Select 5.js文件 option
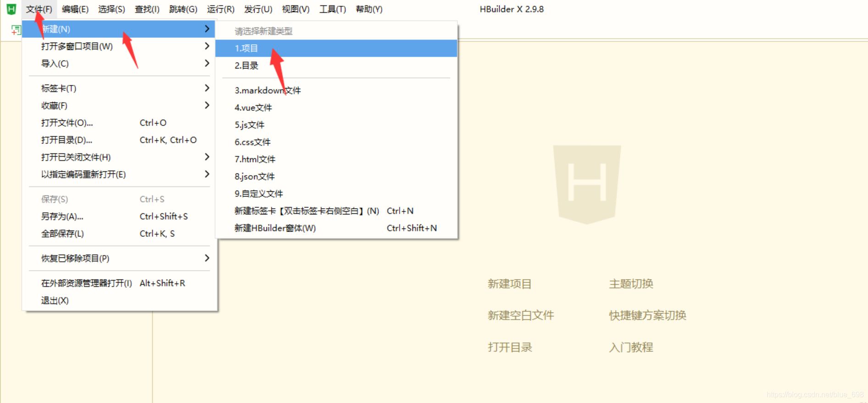 (x=336, y=125)
